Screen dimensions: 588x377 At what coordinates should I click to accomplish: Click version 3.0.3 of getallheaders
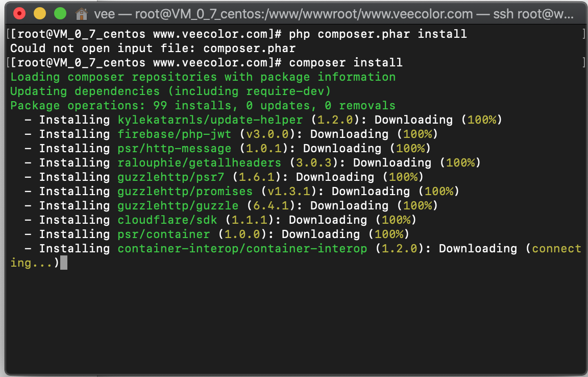(314, 162)
